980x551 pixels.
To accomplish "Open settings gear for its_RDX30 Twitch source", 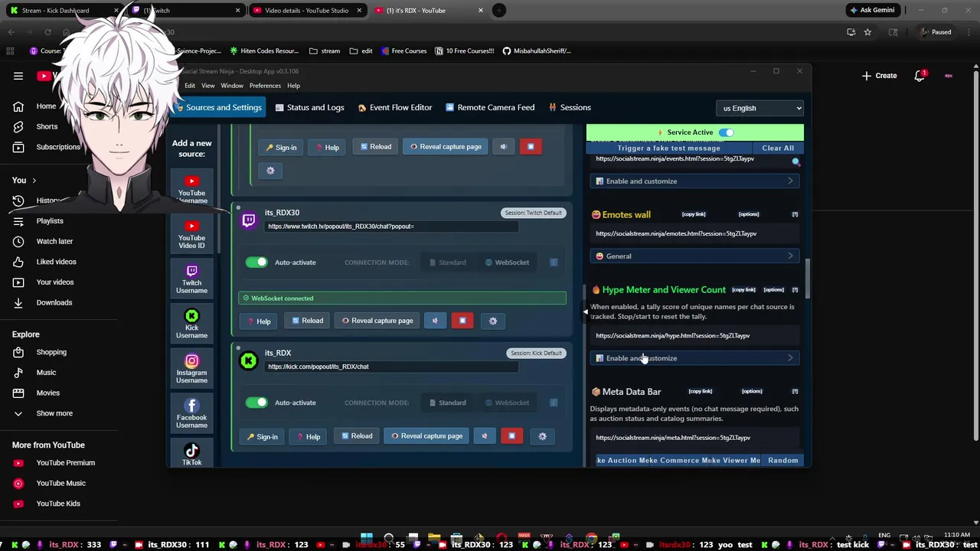I will point(493,321).
